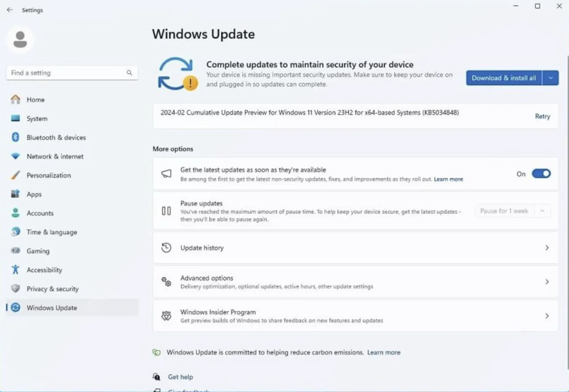
Task: Click the pause icon beside Pause updates
Action: pyautogui.click(x=166, y=211)
